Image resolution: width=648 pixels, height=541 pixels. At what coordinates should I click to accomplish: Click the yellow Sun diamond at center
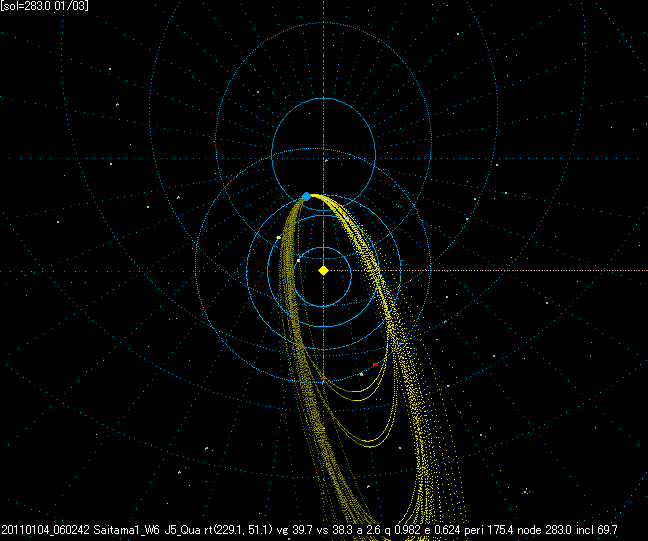click(323, 271)
